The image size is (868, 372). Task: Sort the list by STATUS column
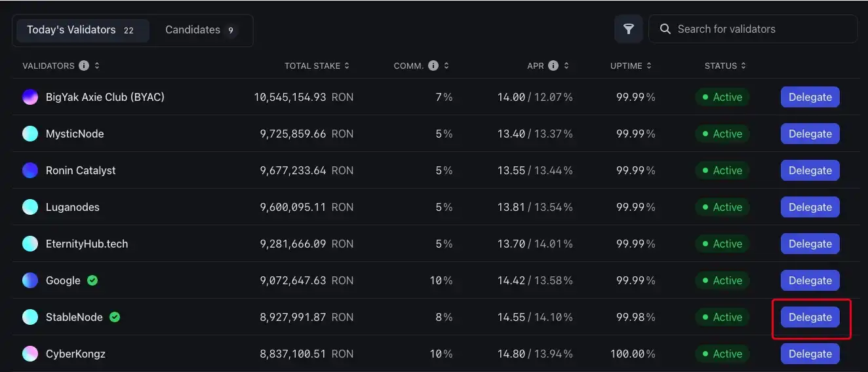pyautogui.click(x=725, y=65)
